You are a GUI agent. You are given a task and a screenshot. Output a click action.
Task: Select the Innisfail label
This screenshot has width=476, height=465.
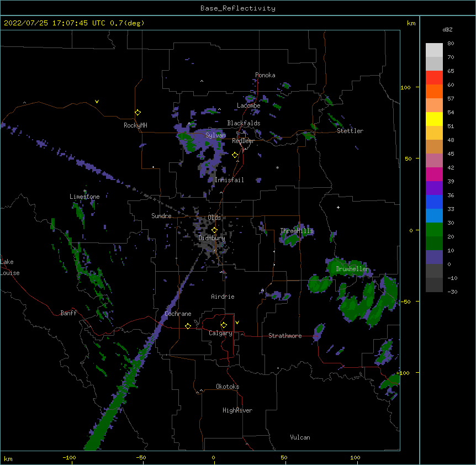(229, 180)
